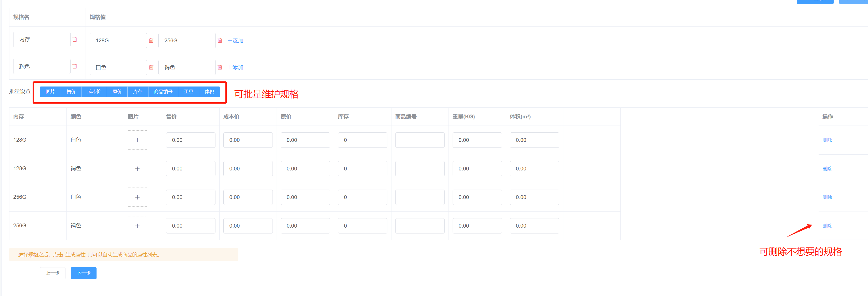Remove the 128G spec value
This screenshot has width=868, height=296.
click(151, 41)
